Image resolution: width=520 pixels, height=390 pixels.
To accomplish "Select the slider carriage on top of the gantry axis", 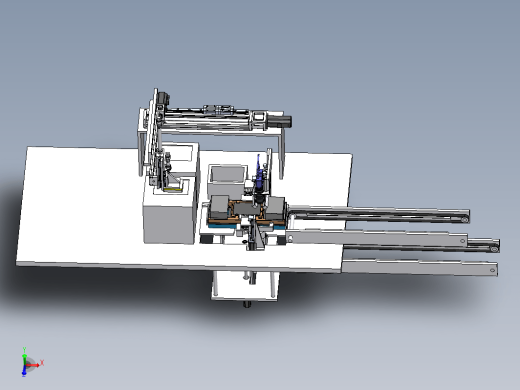I will 217,109.
